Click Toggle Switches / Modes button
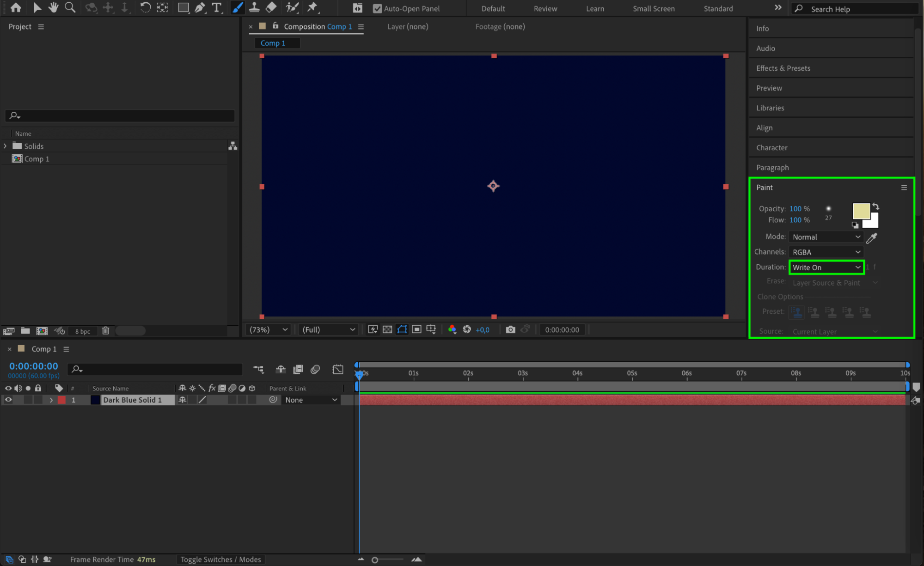This screenshot has width=924, height=566. click(220, 560)
